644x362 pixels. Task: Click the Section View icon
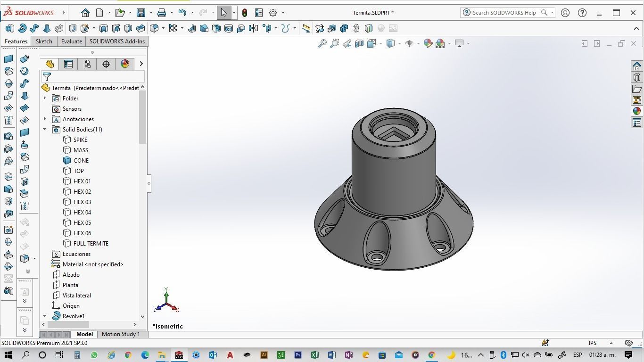[x=359, y=43]
